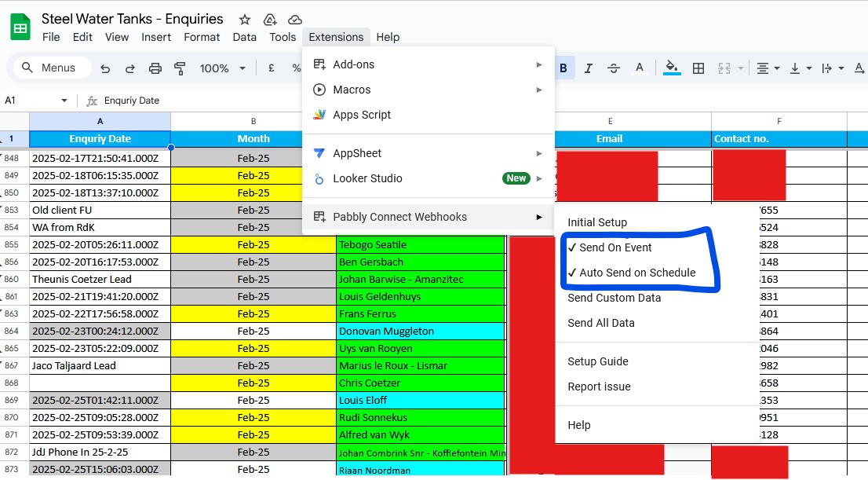Toggle bold formatting

[x=563, y=68]
